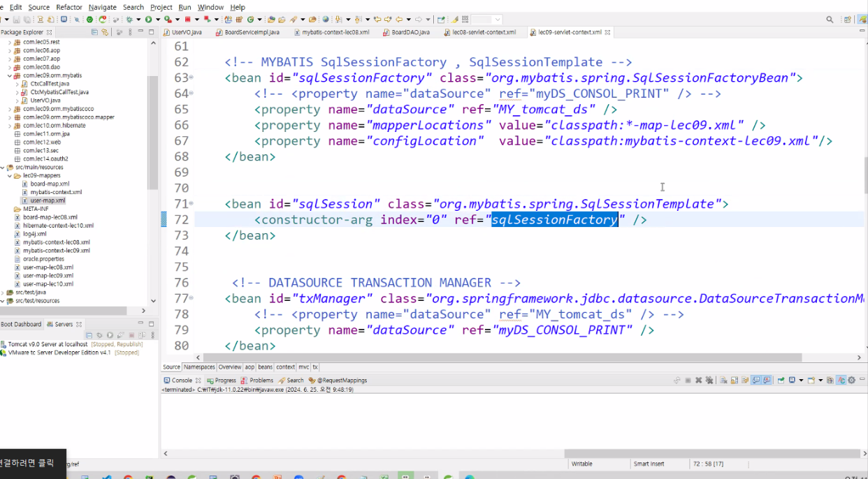Open the @RequestMappings view tab
This screenshot has width=868, height=479.
(x=338, y=381)
